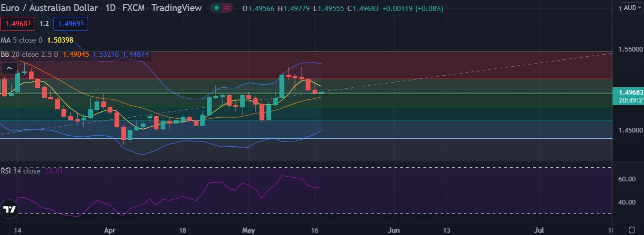The image size is (644, 235).
Task: Select the RSI 14 close indicator legend
Action: [20, 170]
